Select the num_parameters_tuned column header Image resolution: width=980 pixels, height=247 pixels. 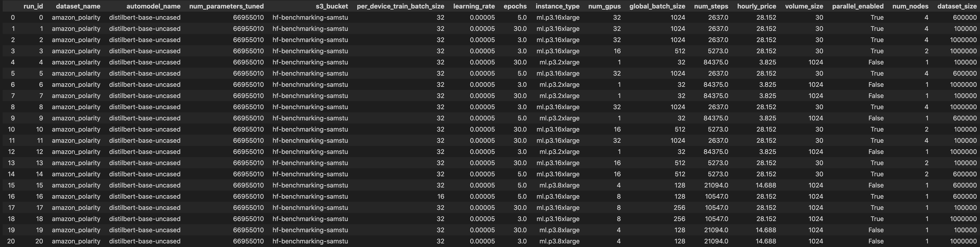tap(226, 6)
